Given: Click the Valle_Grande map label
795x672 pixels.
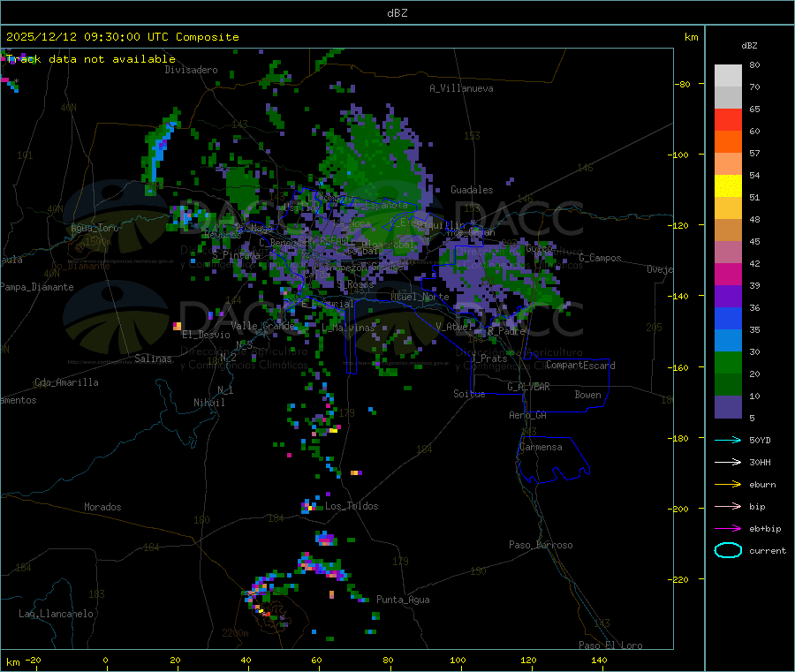Looking at the screenshot, I should click(262, 326).
